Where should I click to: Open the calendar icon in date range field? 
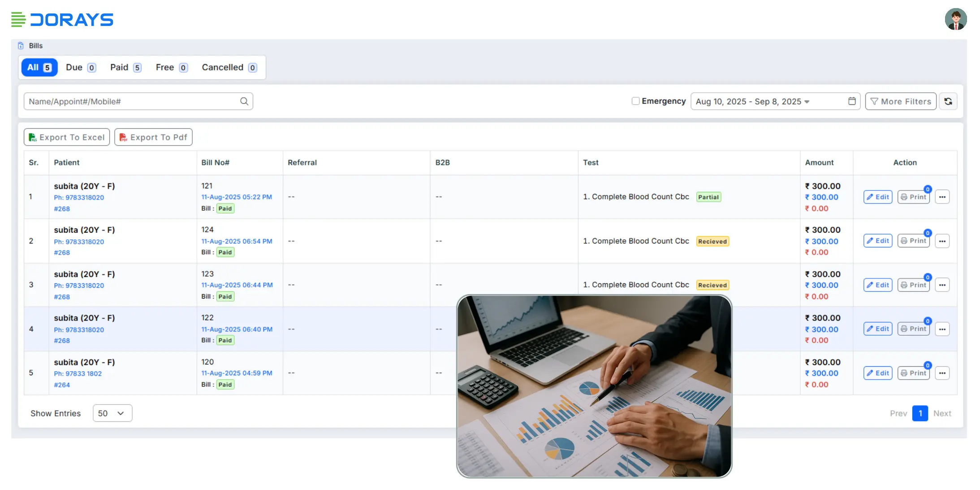click(x=851, y=101)
